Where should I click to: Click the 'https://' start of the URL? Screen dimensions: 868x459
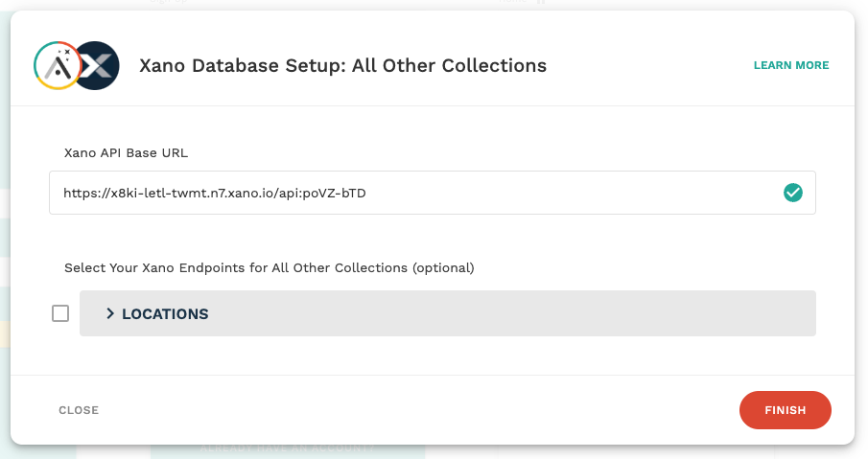[x=79, y=193]
